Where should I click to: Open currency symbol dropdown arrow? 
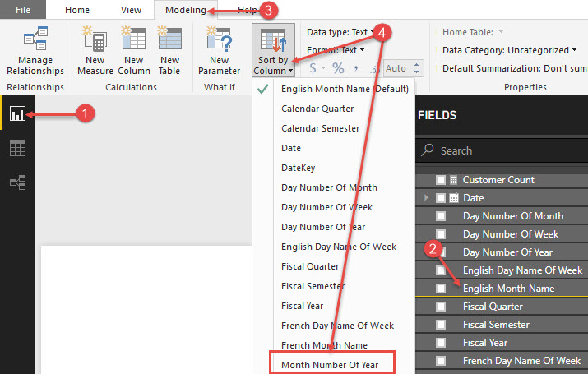tap(323, 68)
